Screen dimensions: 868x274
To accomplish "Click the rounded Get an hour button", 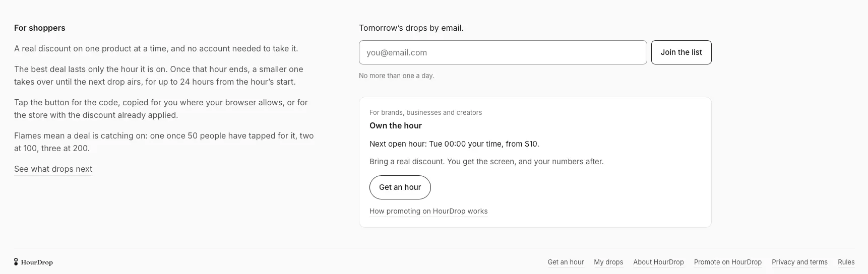I will coord(400,187).
